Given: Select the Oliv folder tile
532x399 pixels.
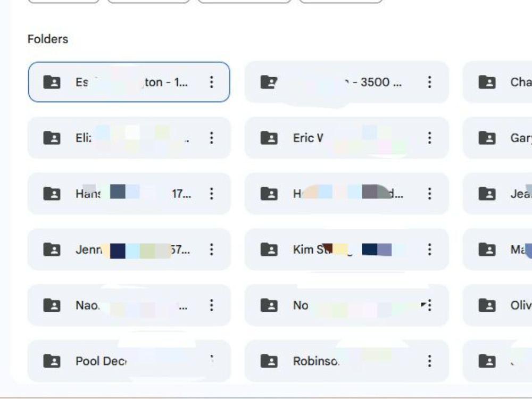Looking at the screenshot, I should (497, 305).
